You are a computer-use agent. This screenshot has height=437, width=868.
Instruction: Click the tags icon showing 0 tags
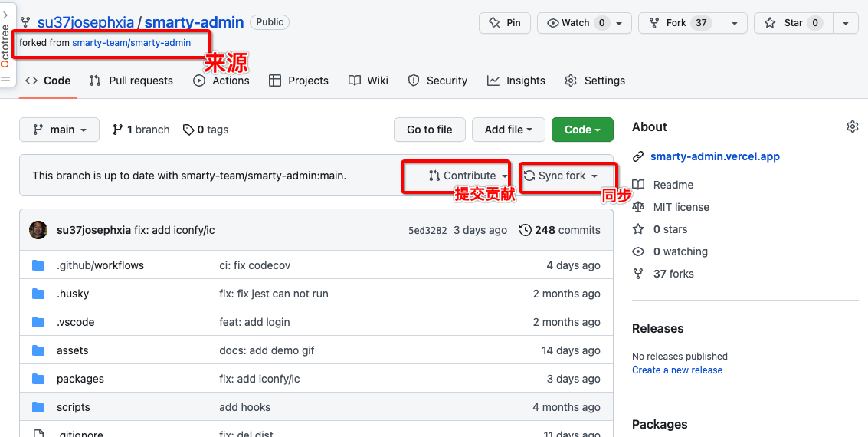pyautogui.click(x=188, y=130)
